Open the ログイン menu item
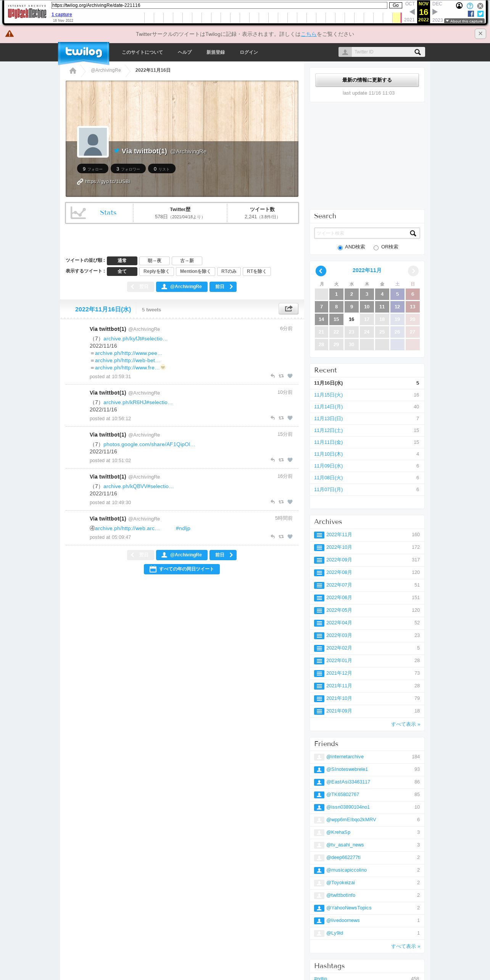490x980 pixels. (249, 52)
